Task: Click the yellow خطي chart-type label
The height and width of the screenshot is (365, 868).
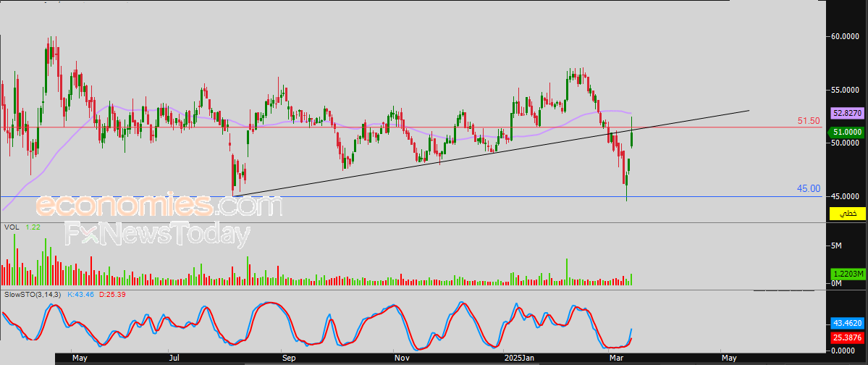Action: click(846, 214)
